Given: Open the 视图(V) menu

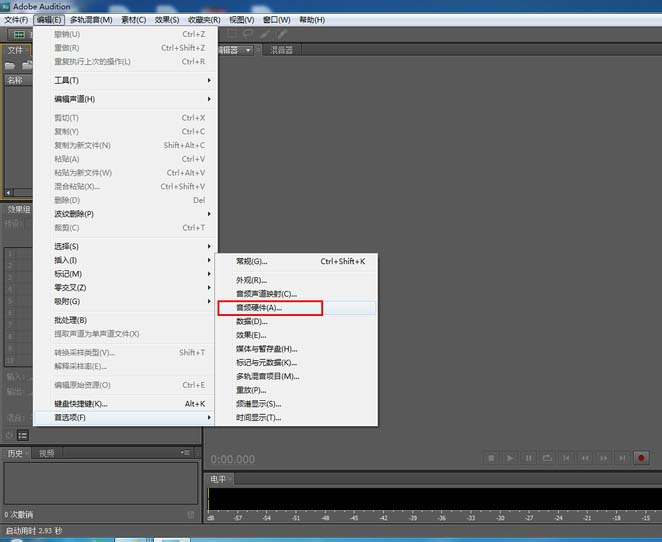Looking at the screenshot, I should (242, 20).
